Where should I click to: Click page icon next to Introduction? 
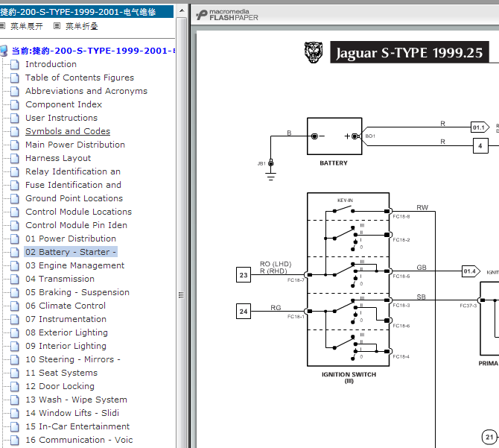14,64
